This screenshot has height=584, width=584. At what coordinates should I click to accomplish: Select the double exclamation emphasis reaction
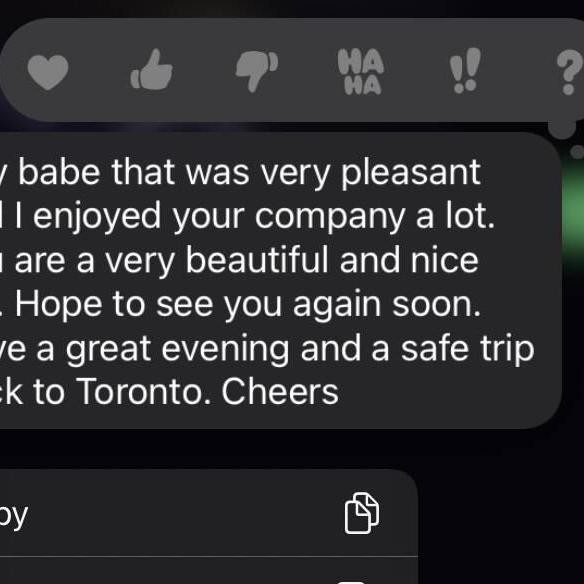465,70
